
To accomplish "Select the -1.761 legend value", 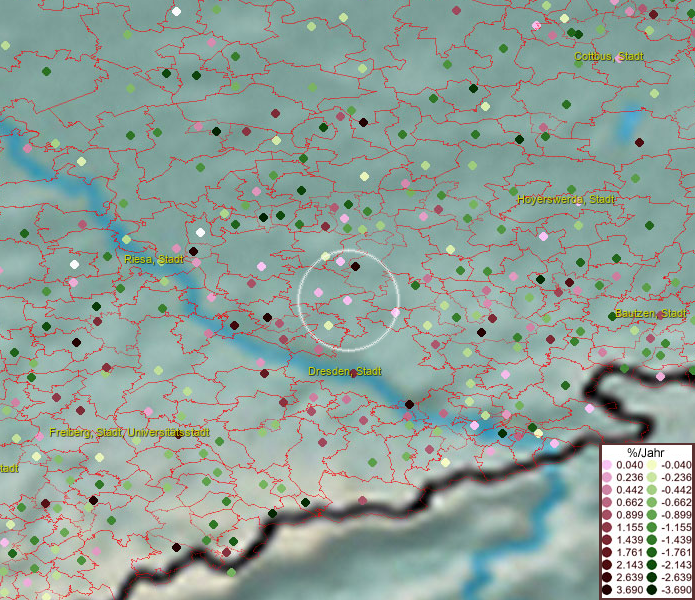I will coord(676,553).
